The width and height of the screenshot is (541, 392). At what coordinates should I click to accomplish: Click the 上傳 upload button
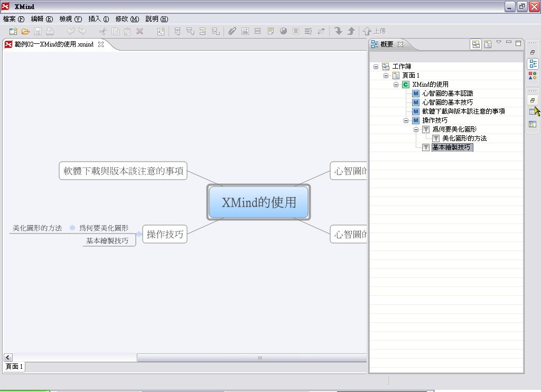coord(375,31)
